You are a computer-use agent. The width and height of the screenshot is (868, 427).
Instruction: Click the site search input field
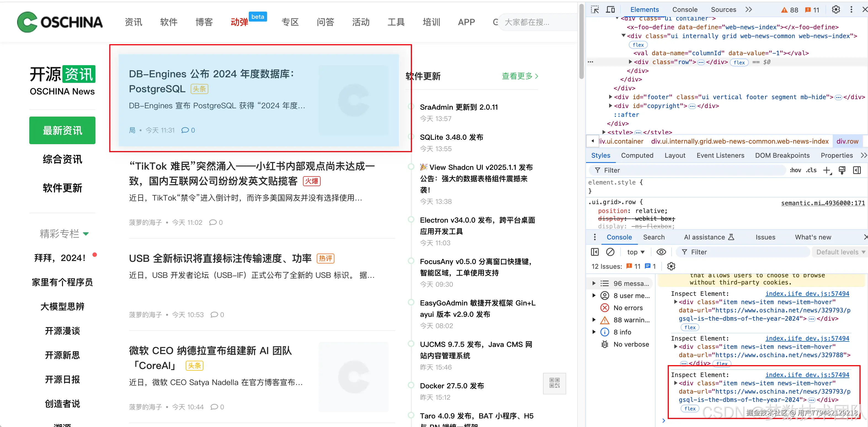point(536,22)
